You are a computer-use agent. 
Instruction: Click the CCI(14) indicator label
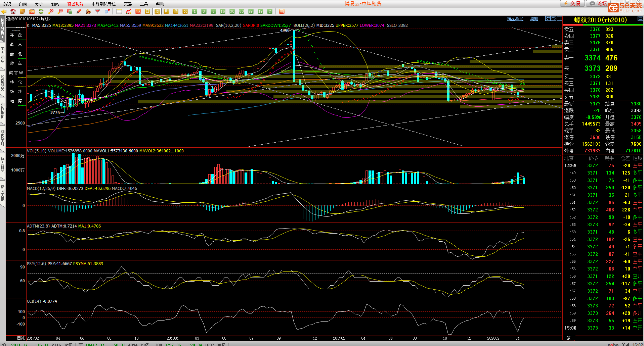34,301
